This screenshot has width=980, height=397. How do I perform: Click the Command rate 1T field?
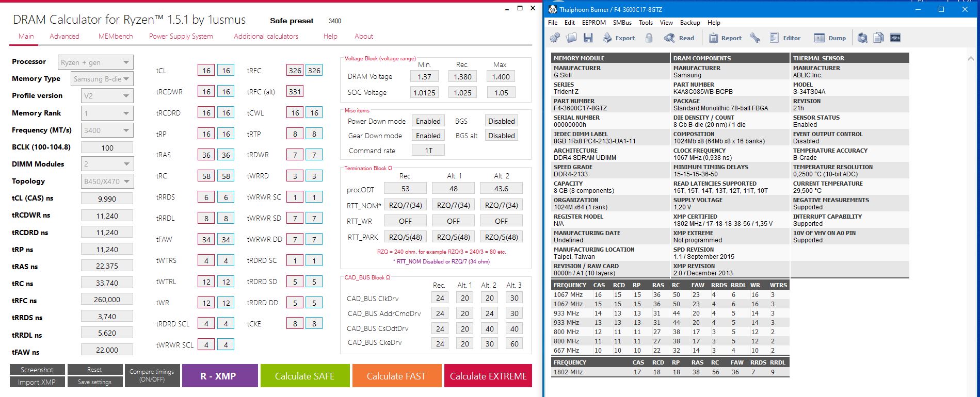(428, 150)
